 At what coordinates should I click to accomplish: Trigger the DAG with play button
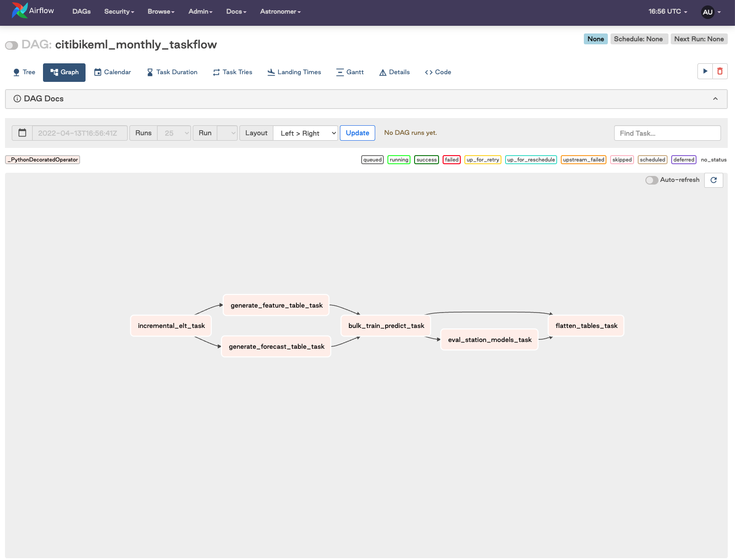pyautogui.click(x=705, y=71)
